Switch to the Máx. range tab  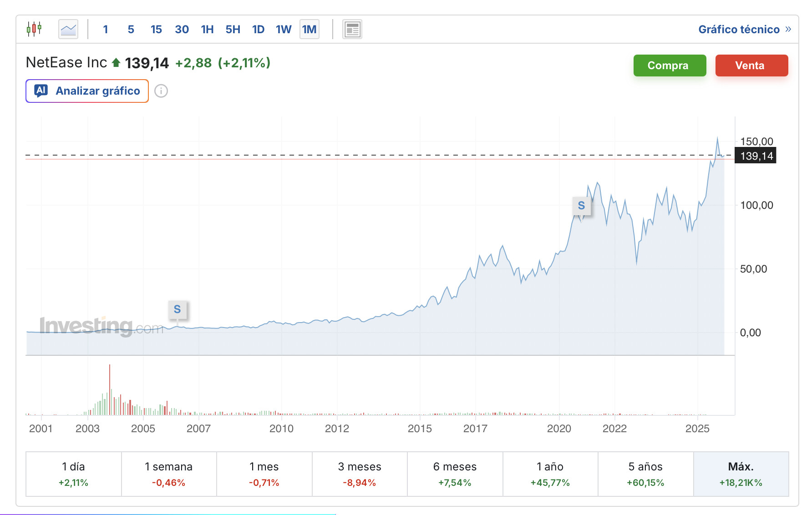click(741, 474)
